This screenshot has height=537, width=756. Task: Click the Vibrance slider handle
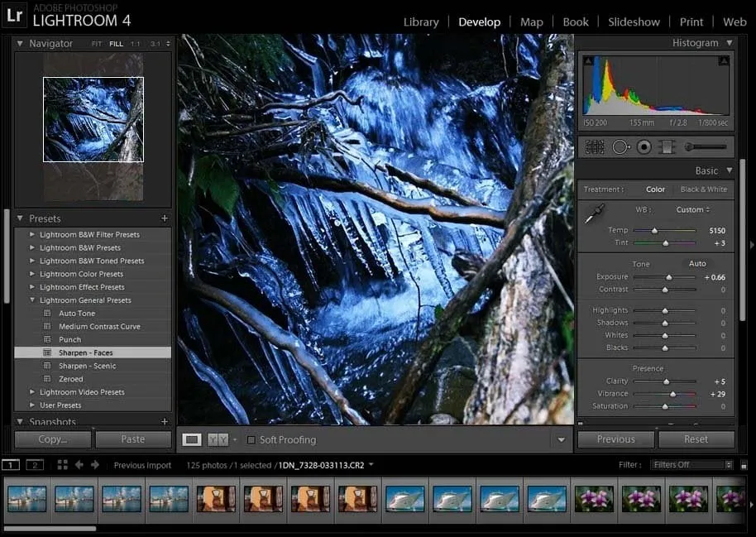672,394
